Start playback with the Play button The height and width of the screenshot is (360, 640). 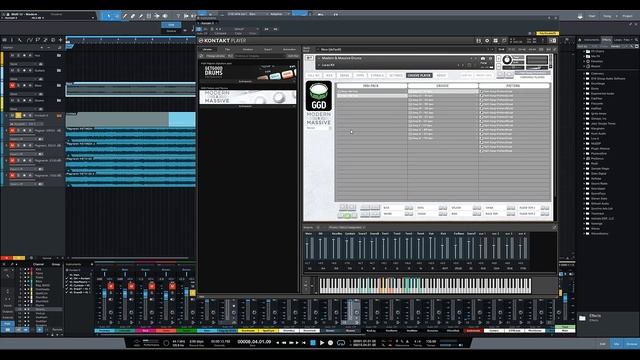coord(322,343)
